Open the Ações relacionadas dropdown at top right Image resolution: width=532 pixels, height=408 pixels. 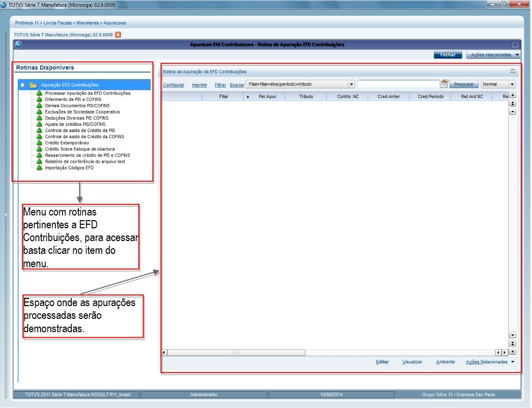(x=493, y=55)
